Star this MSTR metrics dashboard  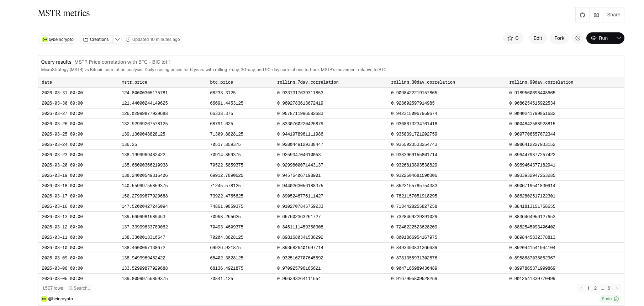click(x=513, y=38)
